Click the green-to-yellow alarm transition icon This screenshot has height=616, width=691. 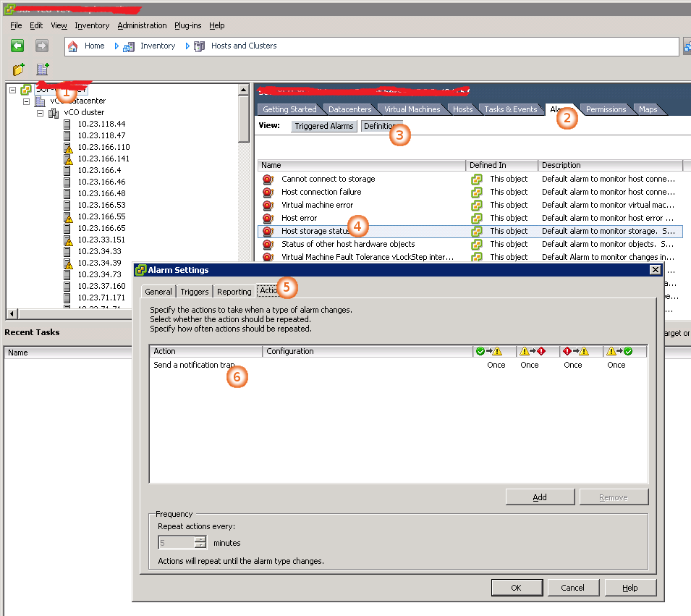point(491,351)
